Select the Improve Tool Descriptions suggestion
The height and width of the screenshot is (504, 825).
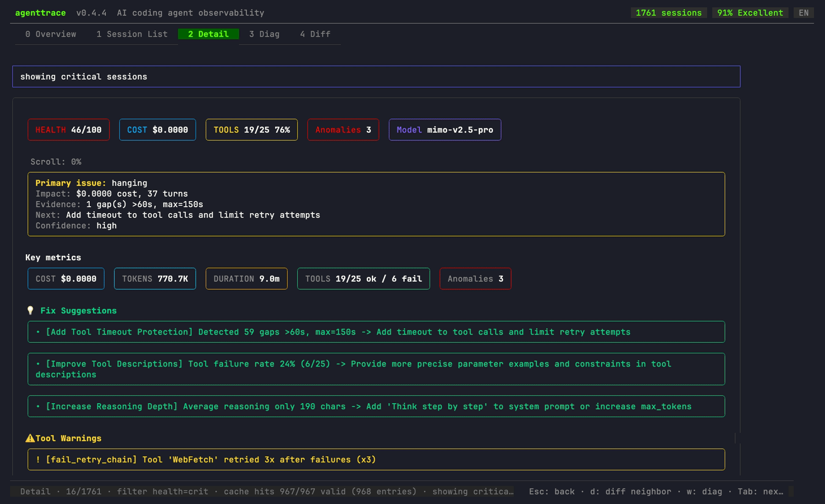coord(376,369)
